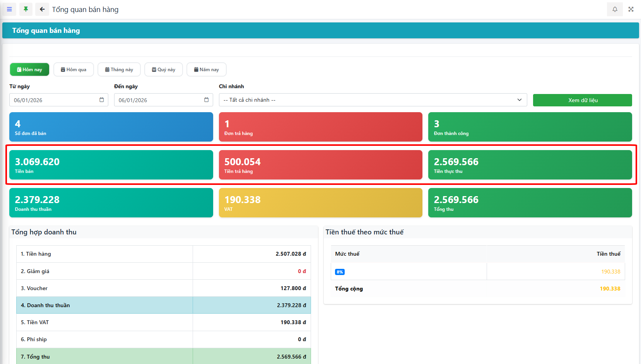Click the Từ ngày date input
Image resolution: width=641 pixels, height=364 pixels.
coord(54,100)
